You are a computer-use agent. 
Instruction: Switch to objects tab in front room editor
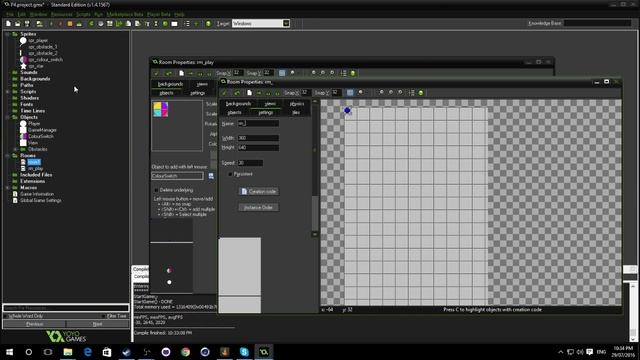point(234,113)
